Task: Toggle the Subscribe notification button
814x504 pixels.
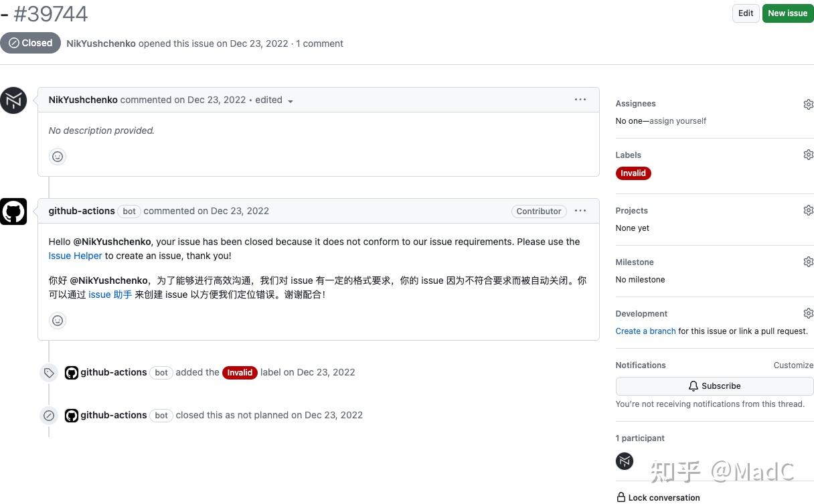Action: (714, 386)
